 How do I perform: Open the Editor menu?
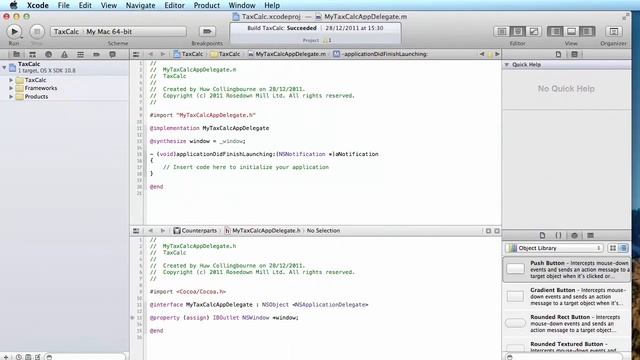tap(174, 5)
